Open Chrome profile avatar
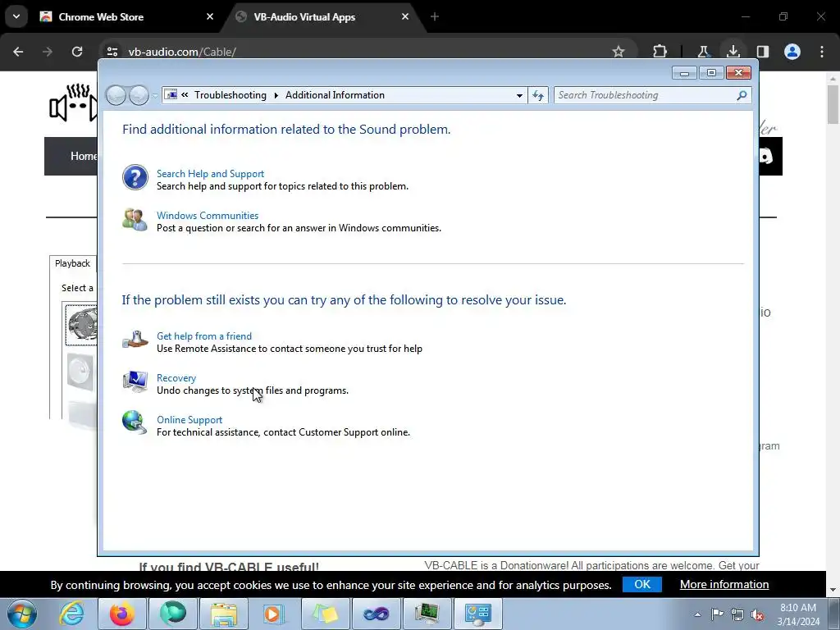 click(792, 52)
